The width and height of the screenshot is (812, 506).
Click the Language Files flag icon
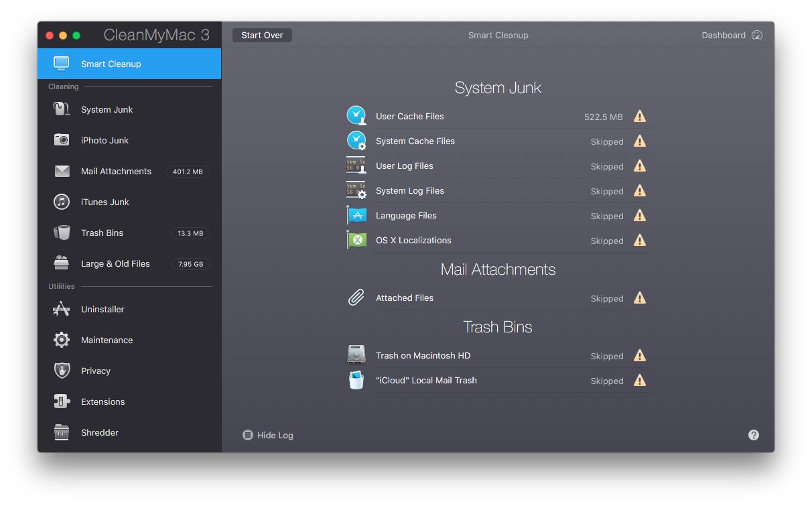356,215
